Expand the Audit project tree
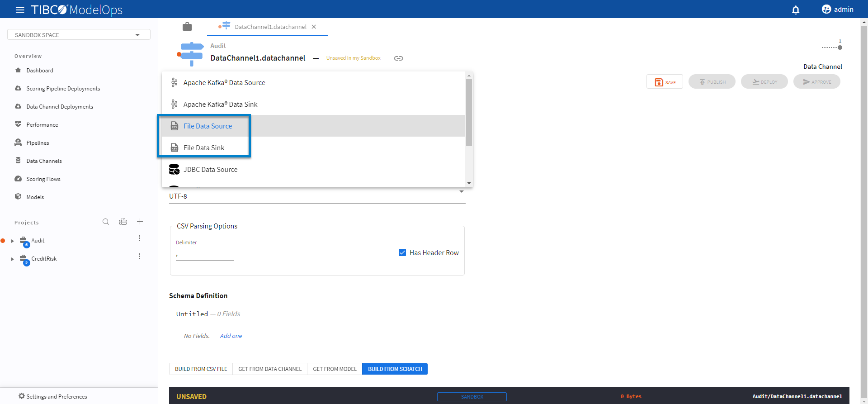868x404 pixels. [13, 241]
